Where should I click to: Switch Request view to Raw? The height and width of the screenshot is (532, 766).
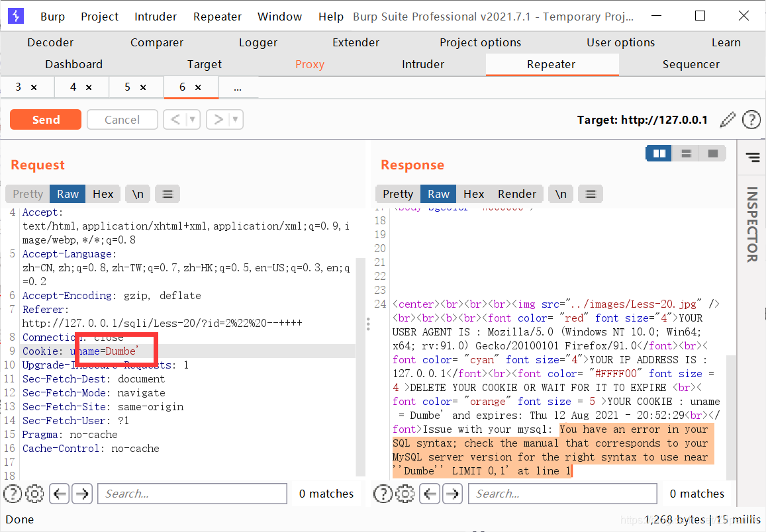pos(68,195)
